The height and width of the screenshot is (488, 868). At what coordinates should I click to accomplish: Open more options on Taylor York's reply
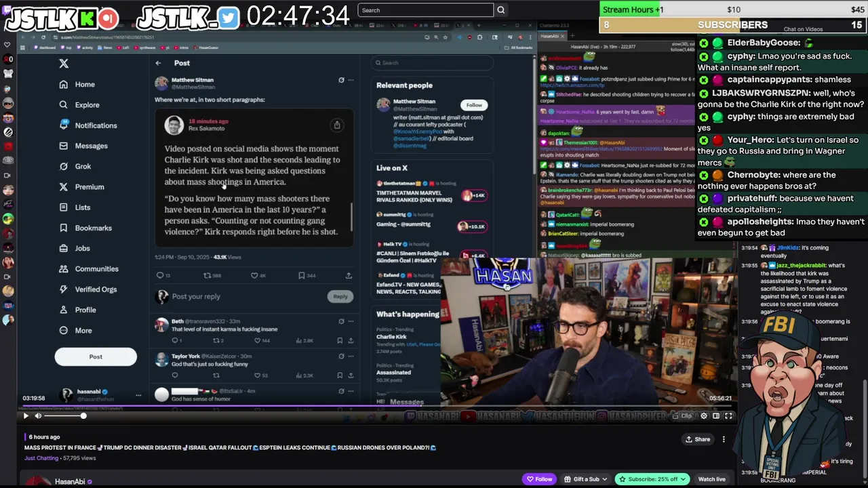[x=351, y=356]
